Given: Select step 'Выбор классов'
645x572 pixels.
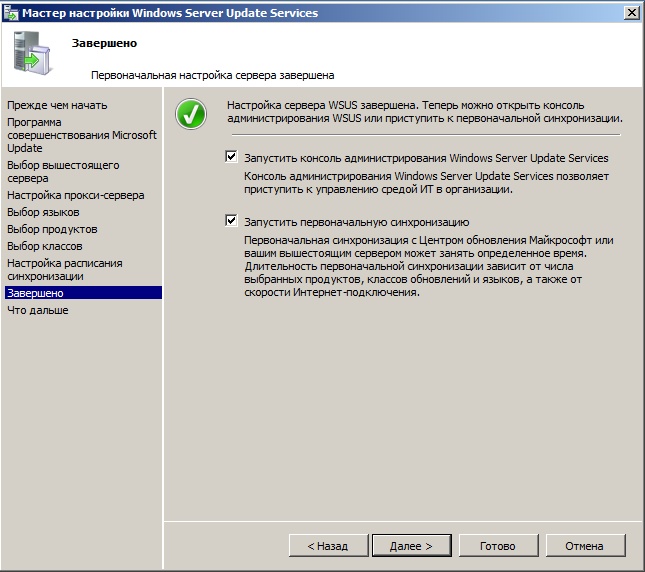Looking at the screenshot, I should pos(45,246).
